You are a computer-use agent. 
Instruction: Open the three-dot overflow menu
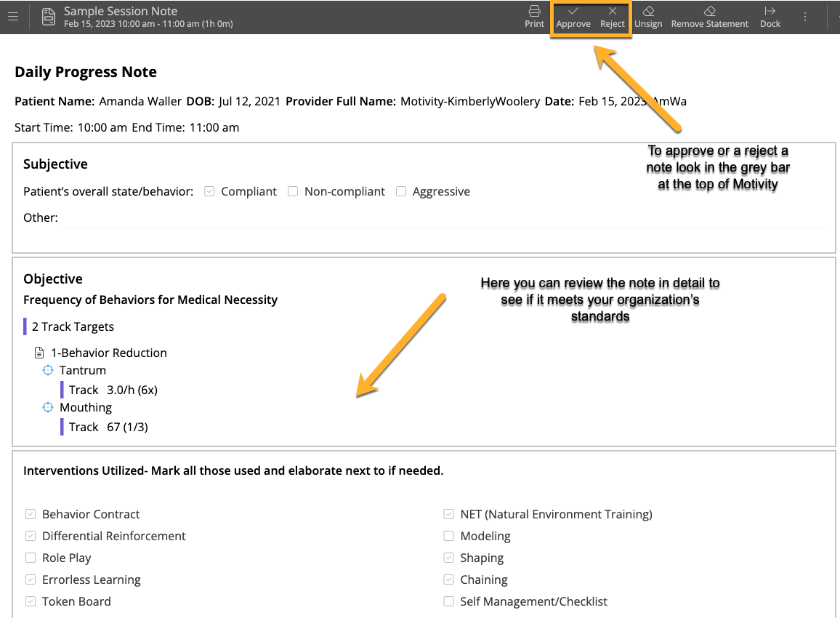click(804, 16)
